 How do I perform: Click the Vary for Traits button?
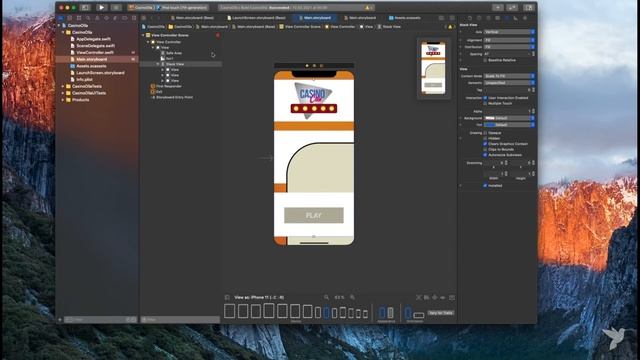point(441,313)
